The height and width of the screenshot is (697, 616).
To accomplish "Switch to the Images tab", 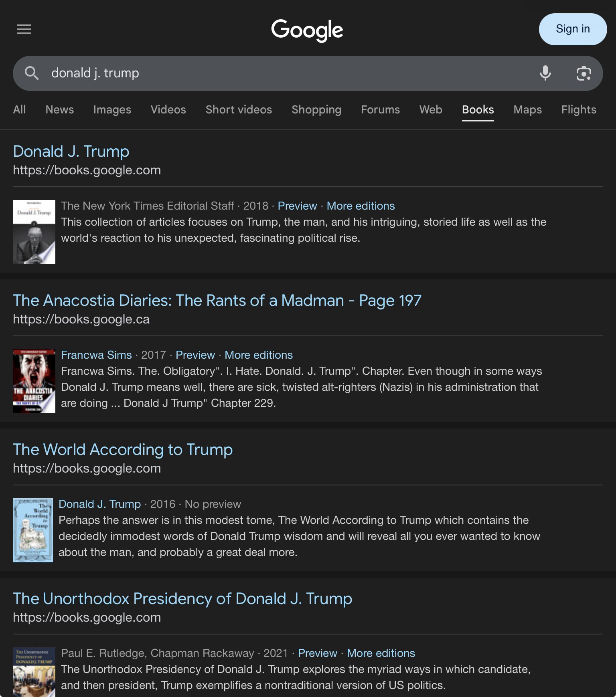I will point(112,109).
